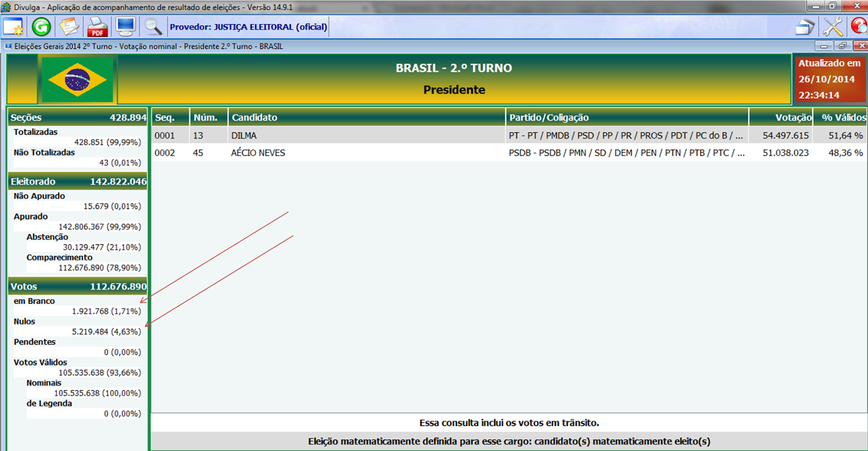Click the green refresh icon
Image resolution: width=868 pixels, height=451 pixels.
[x=41, y=27]
